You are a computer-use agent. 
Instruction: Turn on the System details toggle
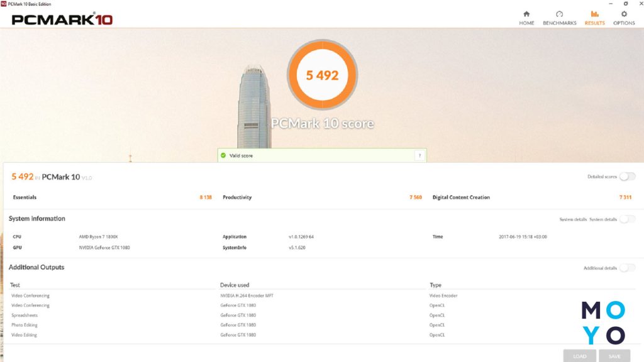627,219
